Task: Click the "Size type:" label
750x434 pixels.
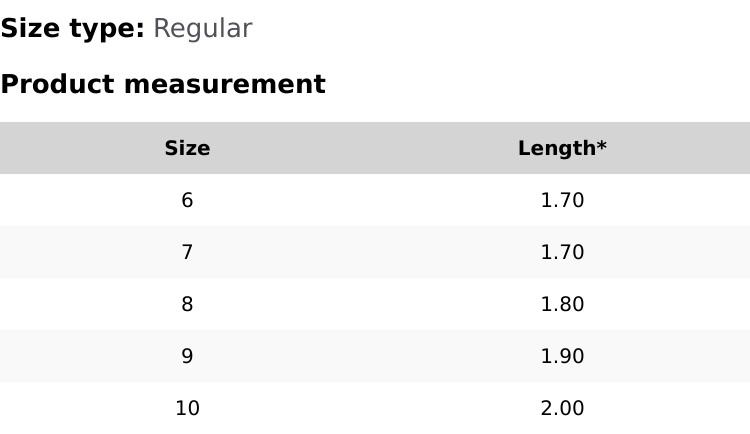Action: (x=72, y=29)
